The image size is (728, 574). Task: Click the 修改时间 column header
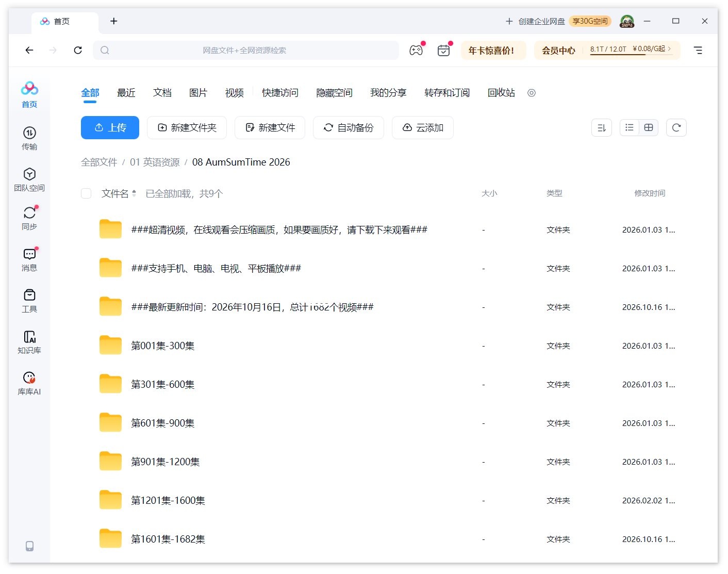pyautogui.click(x=650, y=193)
